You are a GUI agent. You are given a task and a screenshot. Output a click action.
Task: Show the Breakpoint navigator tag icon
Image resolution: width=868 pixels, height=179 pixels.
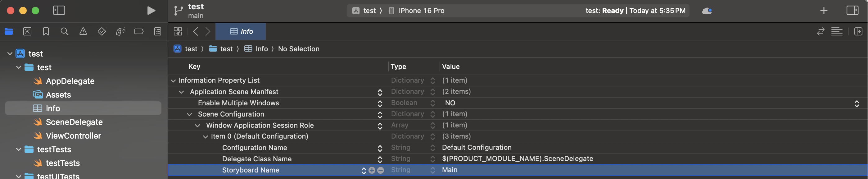(138, 31)
